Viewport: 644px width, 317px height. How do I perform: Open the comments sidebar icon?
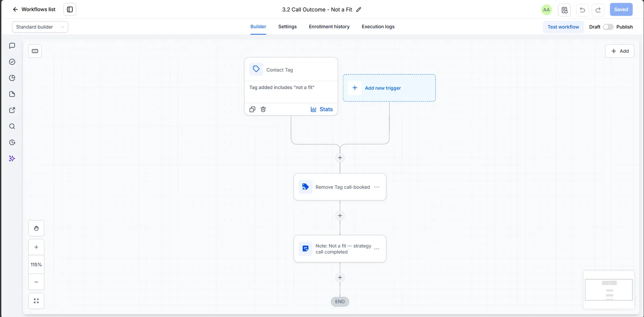[x=12, y=46]
